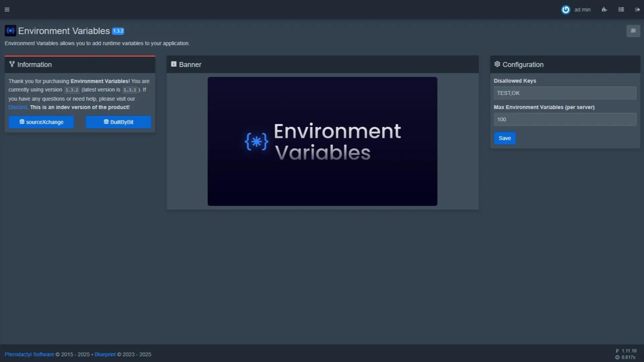This screenshot has height=362, width=644.
Task: Click the Max Environment Variables field
Action: point(565,119)
